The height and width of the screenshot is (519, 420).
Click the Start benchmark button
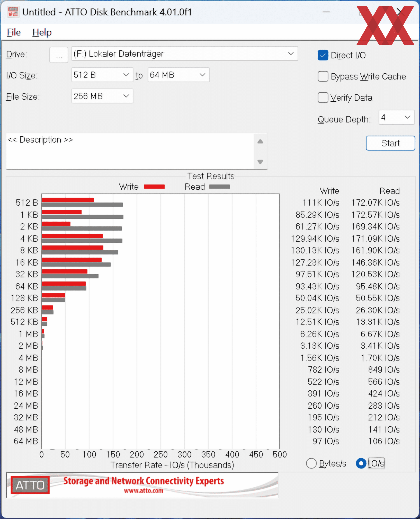point(390,143)
